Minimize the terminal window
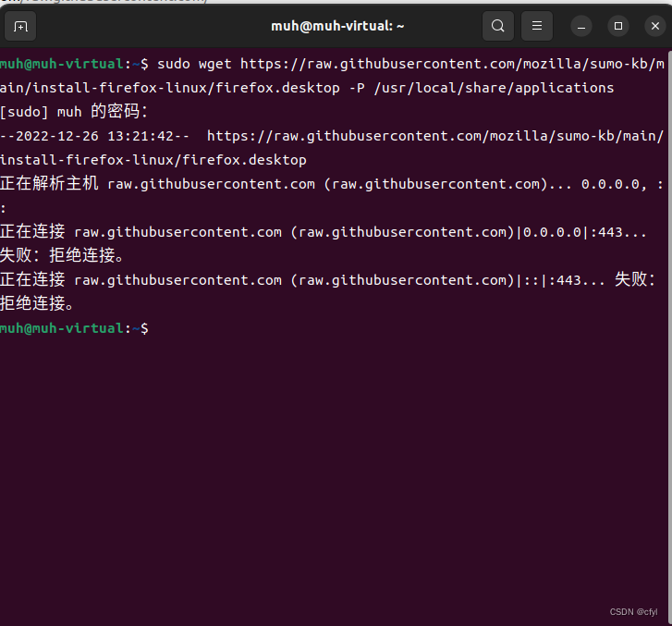This screenshot has height=626, width=672. [581, 26]
